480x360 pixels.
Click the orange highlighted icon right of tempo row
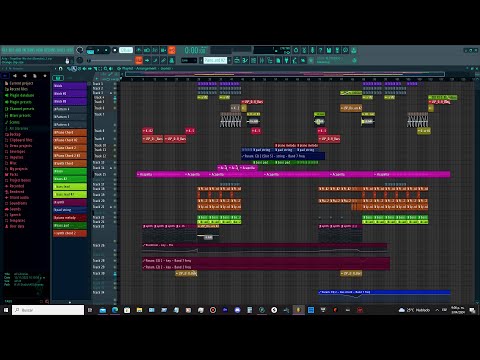pyautogui.click(x=172, y=50)
